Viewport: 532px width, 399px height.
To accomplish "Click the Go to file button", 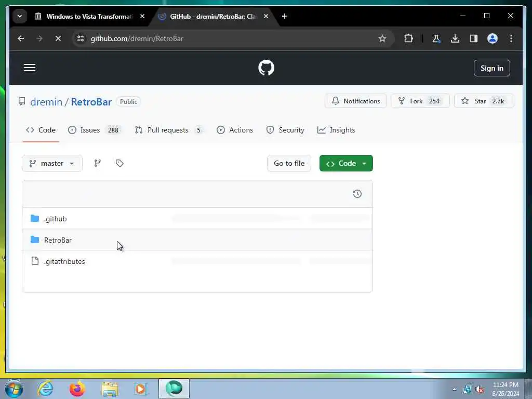I will (x=289, y=163).
